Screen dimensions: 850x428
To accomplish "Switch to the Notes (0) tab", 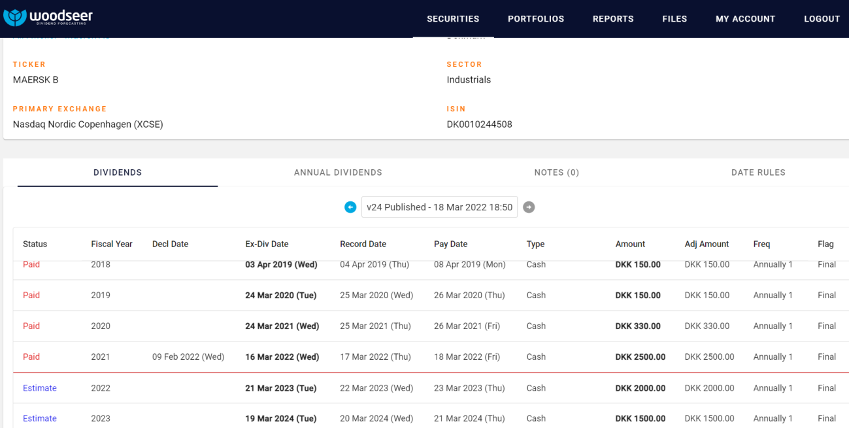I will tap(557, 172).
